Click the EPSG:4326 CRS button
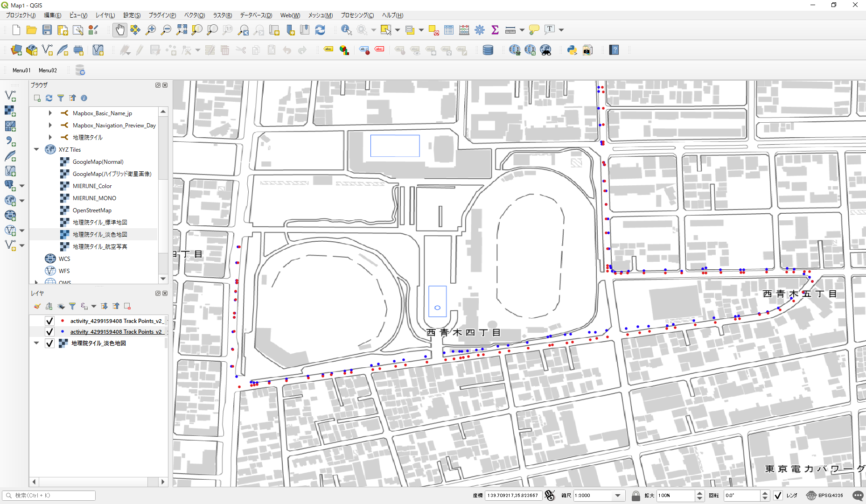The image size is (866, 504). pos(825,495)
